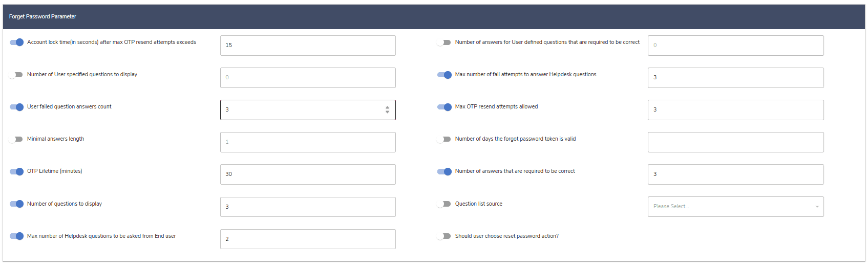Viewport: 868px width, 266px height.
Task: Enable the Question list source toggle
Action: 444,204
